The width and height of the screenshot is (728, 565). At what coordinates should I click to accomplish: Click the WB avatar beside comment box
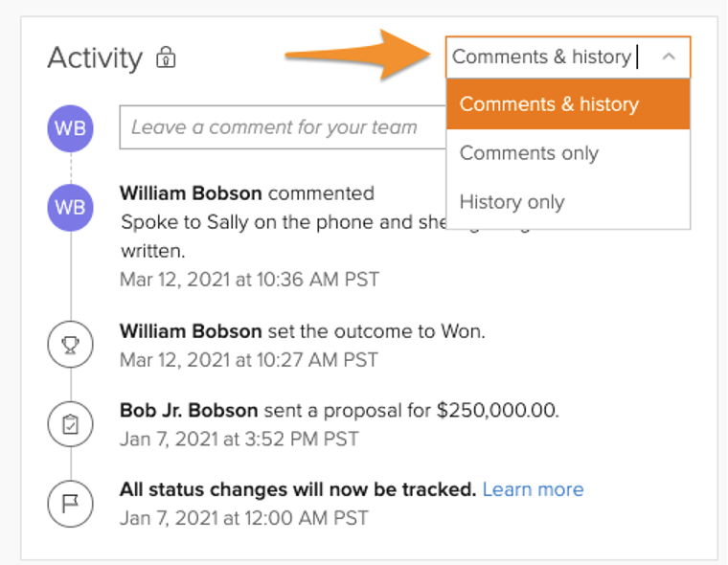(70, 128)
